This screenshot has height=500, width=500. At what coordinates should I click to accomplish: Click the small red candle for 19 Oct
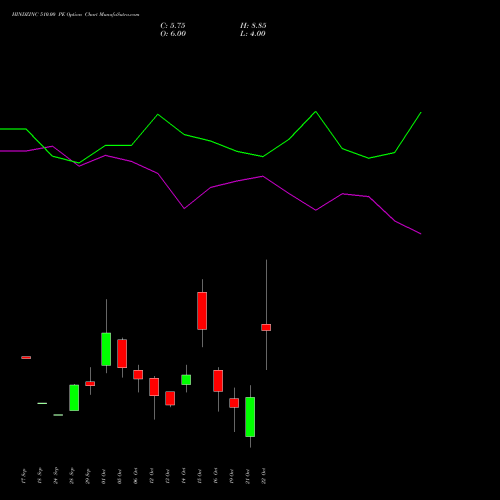tap(234, 403)
